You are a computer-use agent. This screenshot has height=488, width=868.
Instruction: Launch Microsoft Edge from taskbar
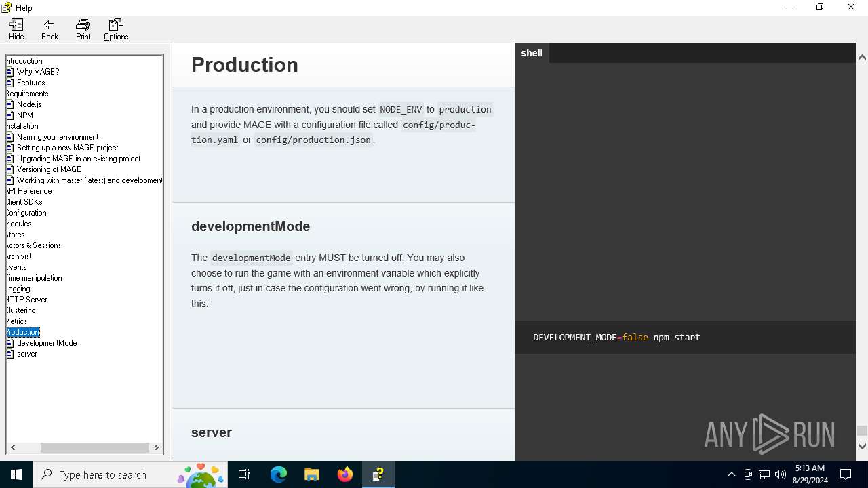278,474
